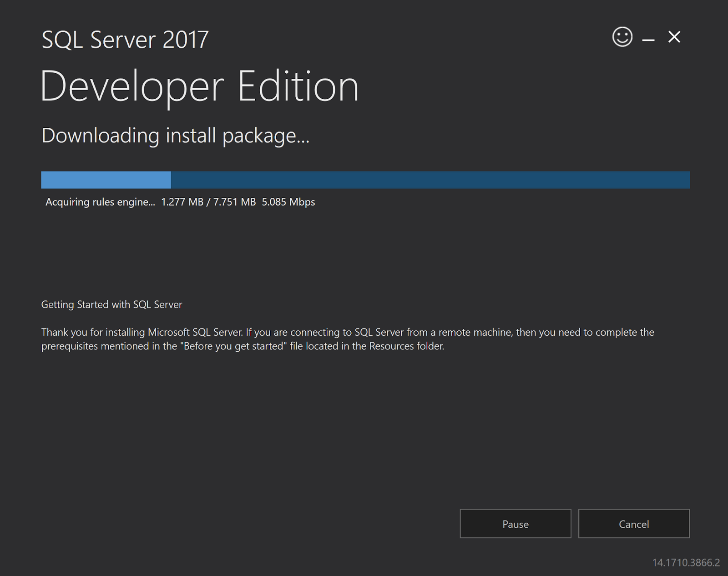Click the download progress bar
This screenshot has width=728, height=576.
point(364,179)
